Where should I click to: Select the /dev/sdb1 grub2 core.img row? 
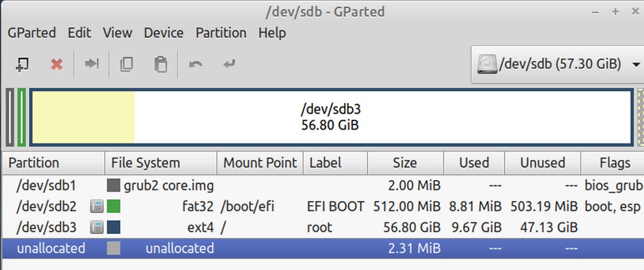322,186
